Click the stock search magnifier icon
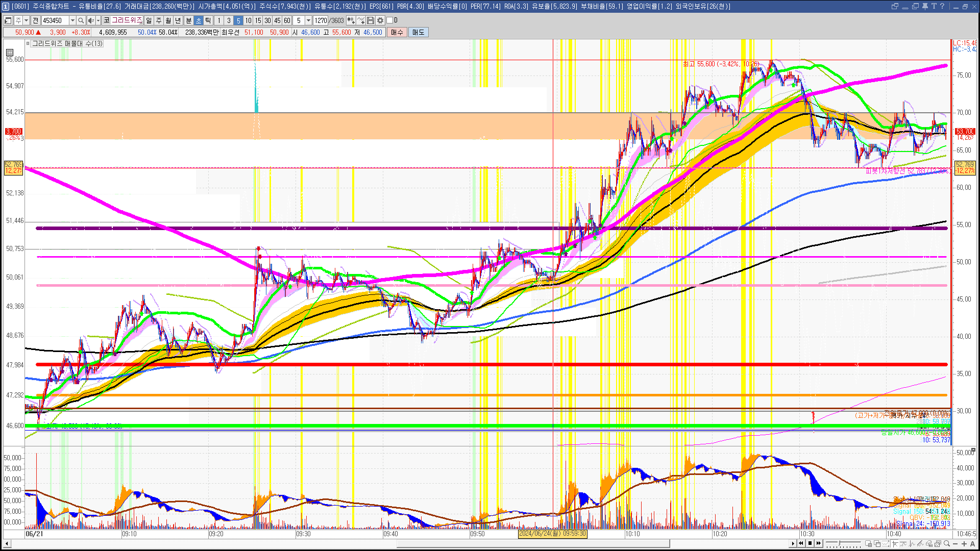980x551 pixels. tap(81, 20)
